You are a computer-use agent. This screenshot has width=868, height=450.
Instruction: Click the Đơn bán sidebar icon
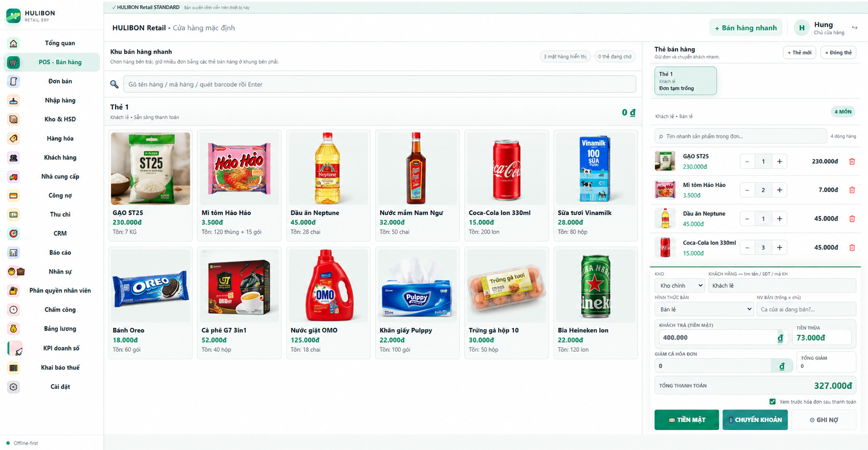pos(13,81)
